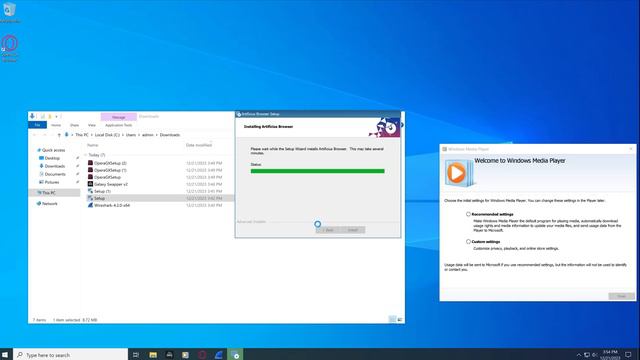The image size is (640, 360).
Task: Open Task View on the taskbar
Action: tap(136, 355)
